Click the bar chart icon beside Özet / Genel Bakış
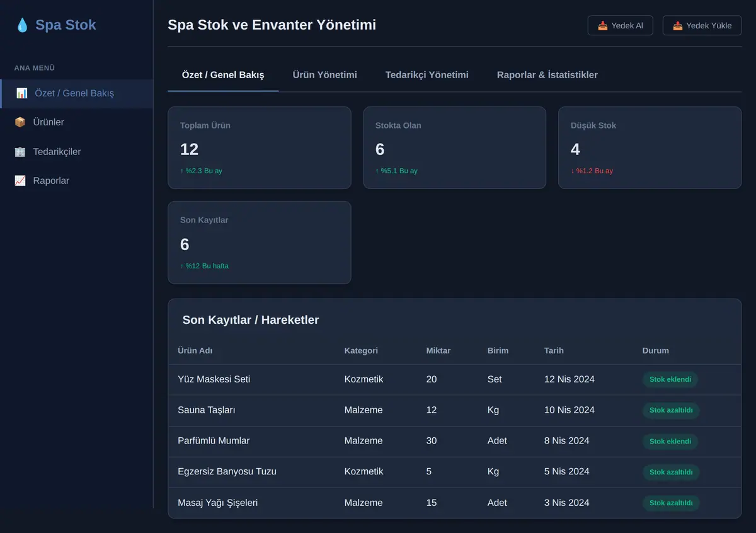 pos(21,93)
